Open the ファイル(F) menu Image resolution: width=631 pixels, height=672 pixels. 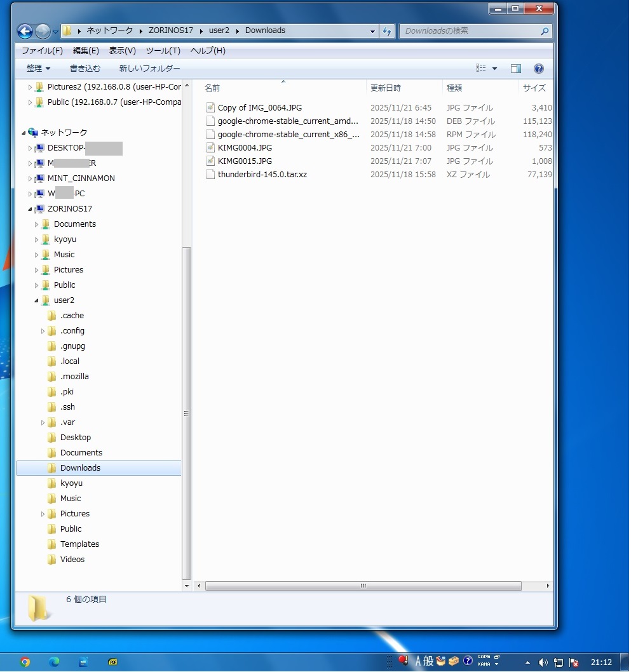42,51
